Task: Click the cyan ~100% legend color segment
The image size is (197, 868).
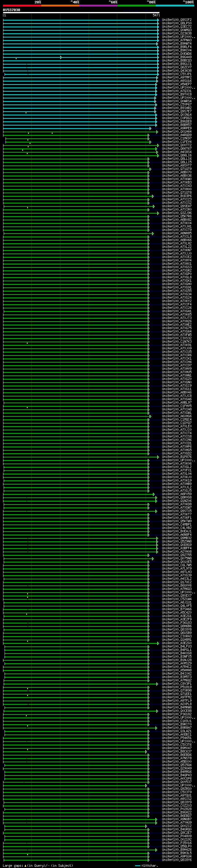Action: [x=175, y=6]
